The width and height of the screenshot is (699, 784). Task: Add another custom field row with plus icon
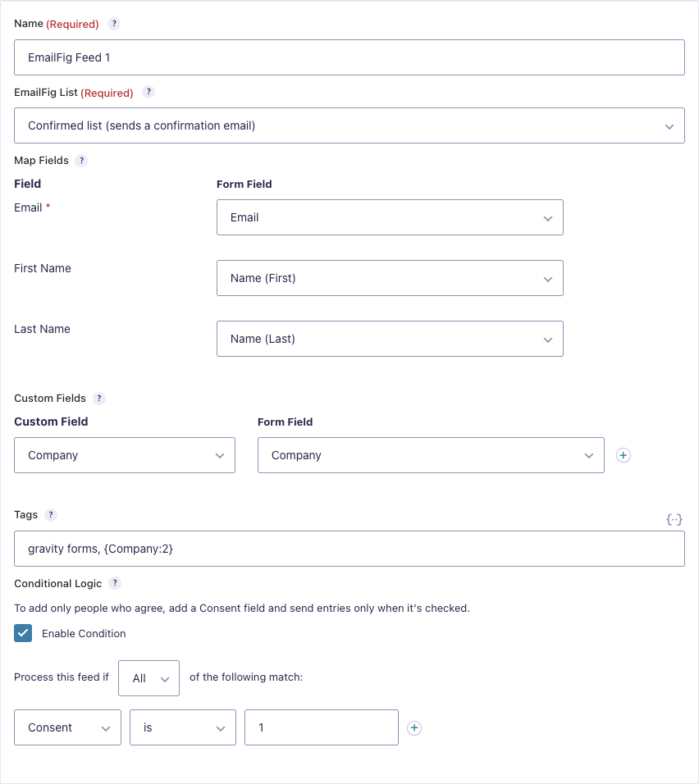(x=623, y=455)
